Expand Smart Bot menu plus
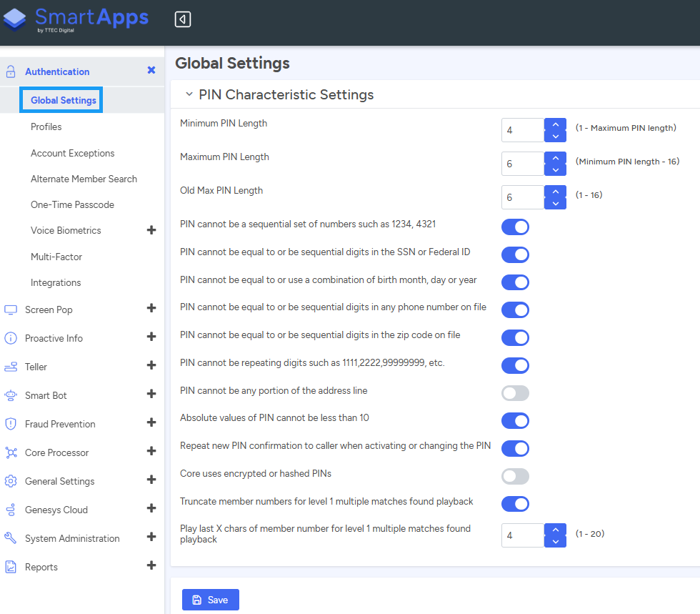 tap(151, 394)
